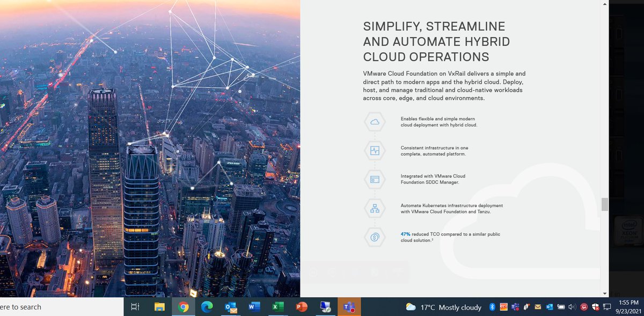Click the Bluetooth icon in the system tray

tap(492, 307)
